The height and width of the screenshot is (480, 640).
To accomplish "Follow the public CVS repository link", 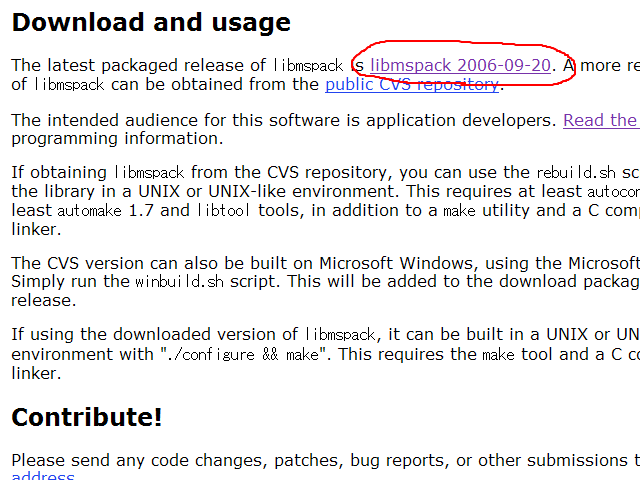I will point(412,84).
